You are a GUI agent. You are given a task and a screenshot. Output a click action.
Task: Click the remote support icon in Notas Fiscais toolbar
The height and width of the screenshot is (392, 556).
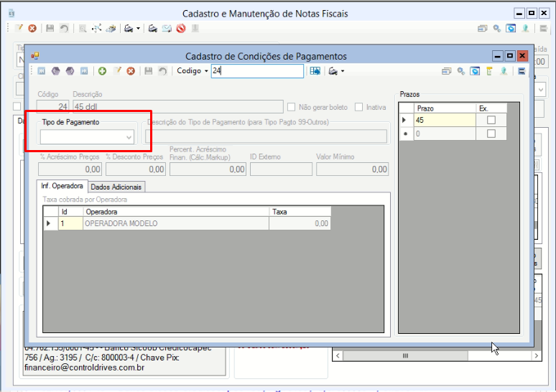[511, 28]
